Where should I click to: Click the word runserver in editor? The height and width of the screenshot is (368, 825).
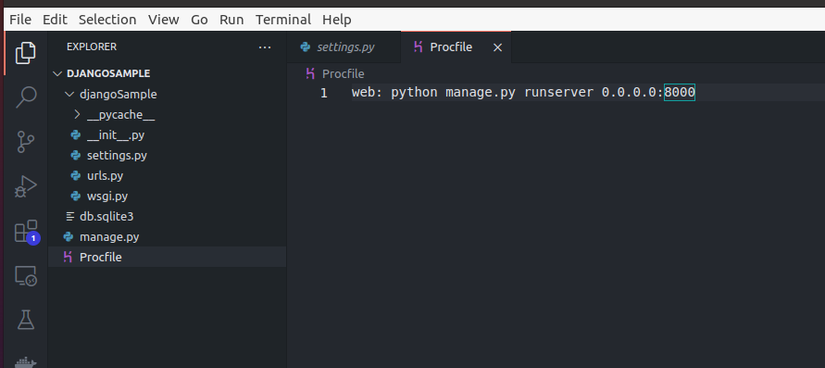tap(559, 93)
